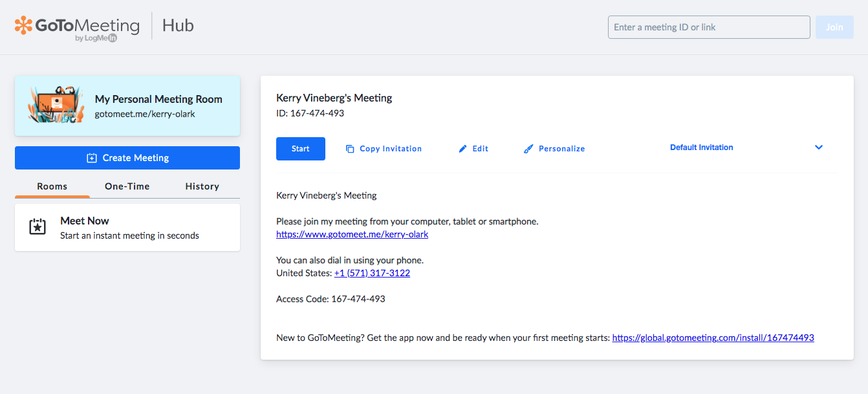Viewport: 868px width, 394px height.
Task: Click the 'United States:' label
Action: [x=304, y=273]
